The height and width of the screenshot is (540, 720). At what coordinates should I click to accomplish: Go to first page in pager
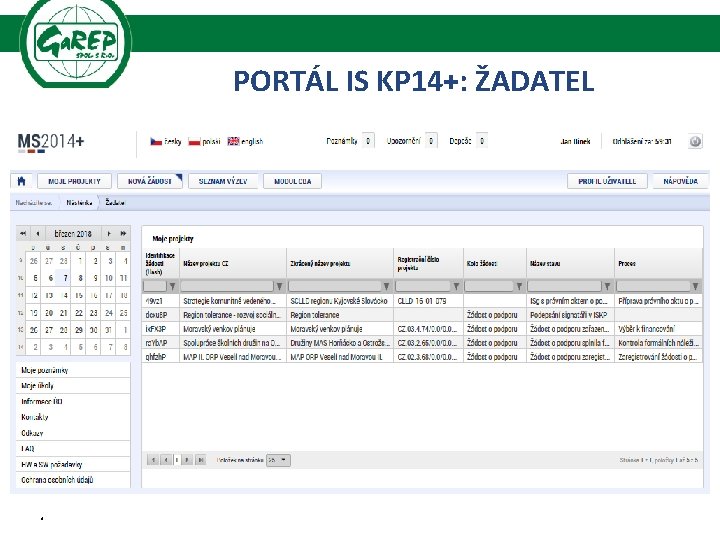coord(153,460)
